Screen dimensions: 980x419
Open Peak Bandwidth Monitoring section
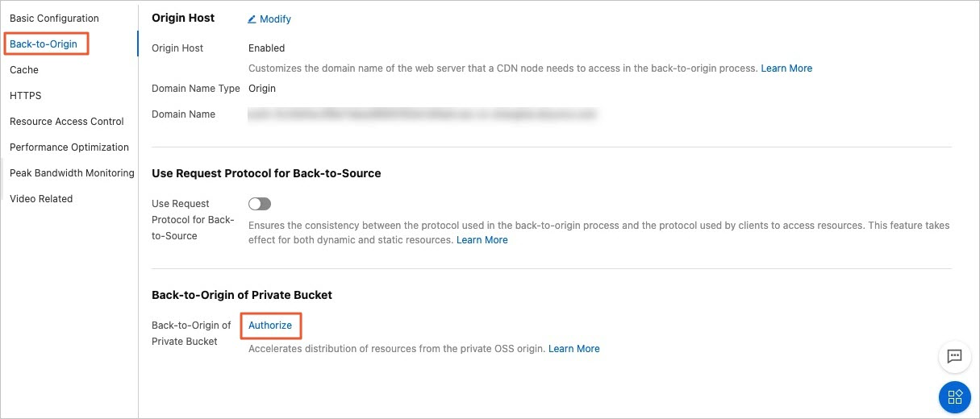72,173
